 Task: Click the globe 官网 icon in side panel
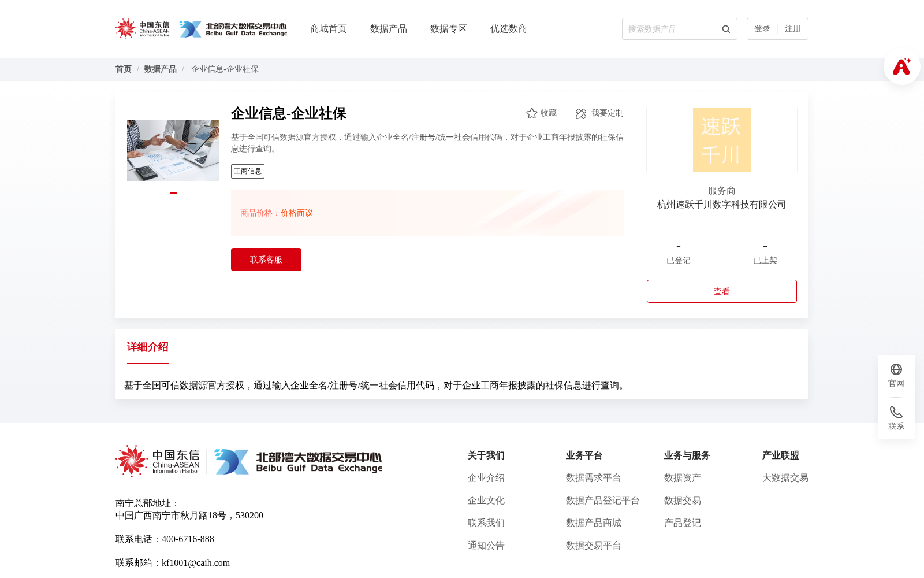pyautogui.click(x=896, y=369)
